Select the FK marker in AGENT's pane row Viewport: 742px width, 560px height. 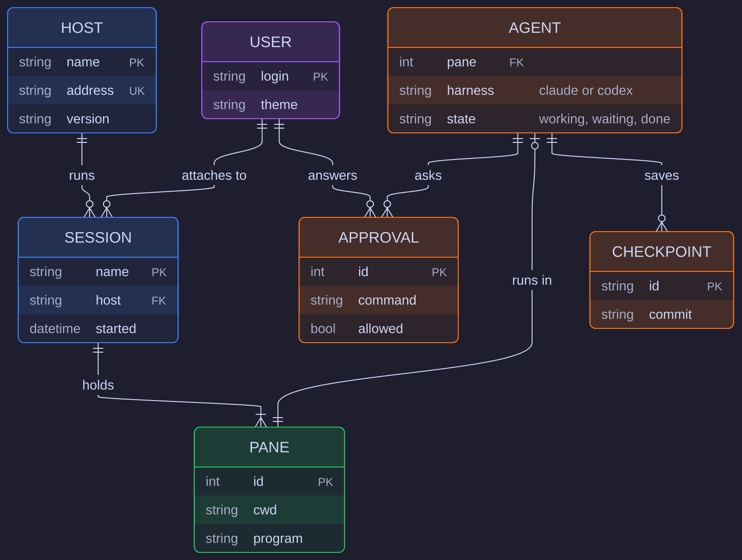pyautogui.click(x=516, y=63)
